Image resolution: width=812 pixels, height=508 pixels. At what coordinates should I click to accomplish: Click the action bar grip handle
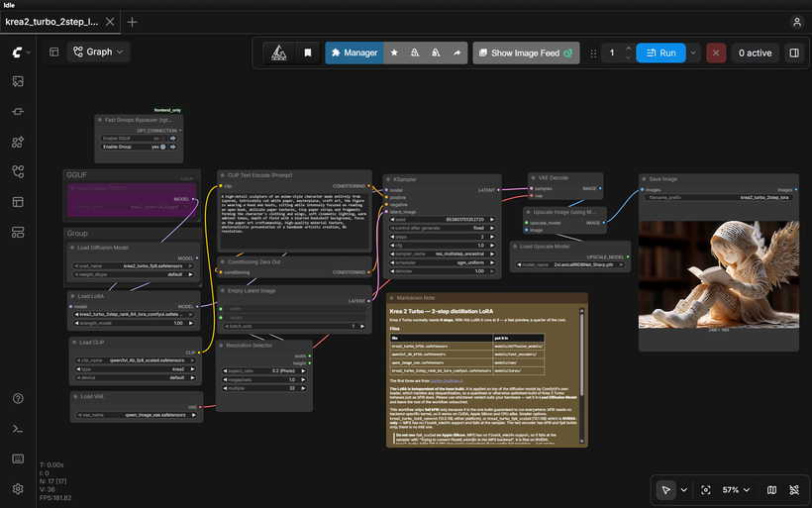[x=593, y=52]
